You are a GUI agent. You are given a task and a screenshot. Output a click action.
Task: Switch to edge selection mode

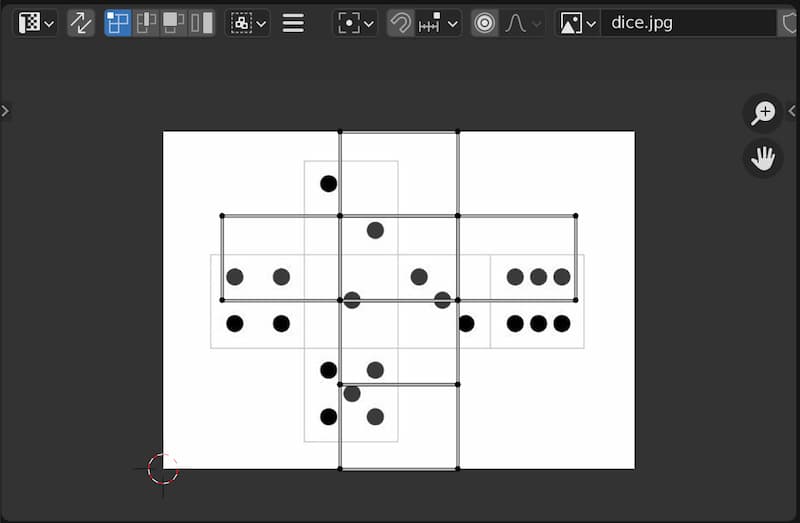click(x=146, y=23)
